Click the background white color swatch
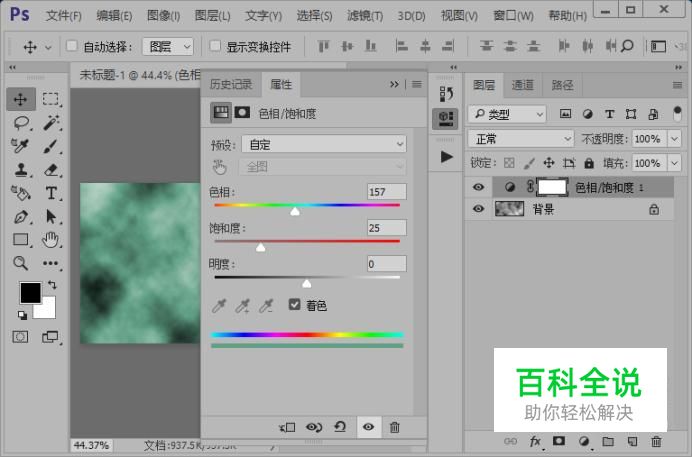The height and width of the screenshot is (457, 692). [x=48, y=311]
